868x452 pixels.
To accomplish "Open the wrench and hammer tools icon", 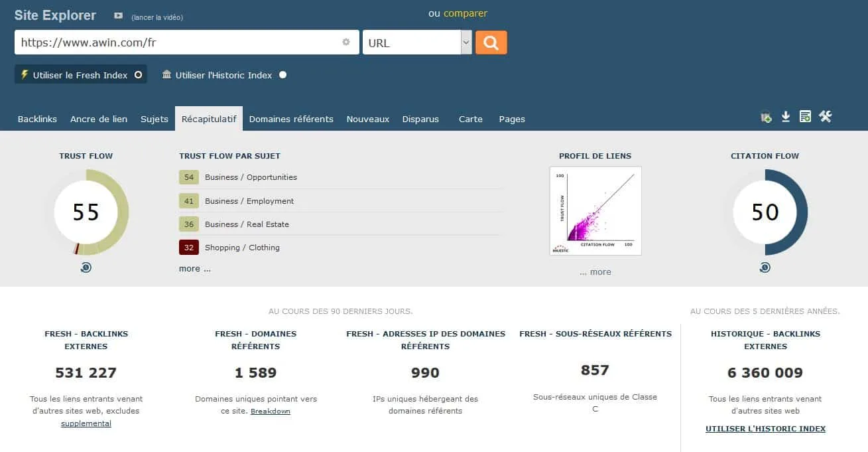I will [825, 117].
